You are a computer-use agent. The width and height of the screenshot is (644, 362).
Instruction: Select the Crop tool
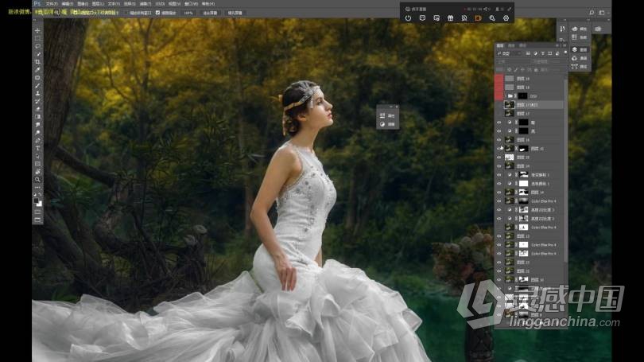pyautogui.click(x=37, y=61)
